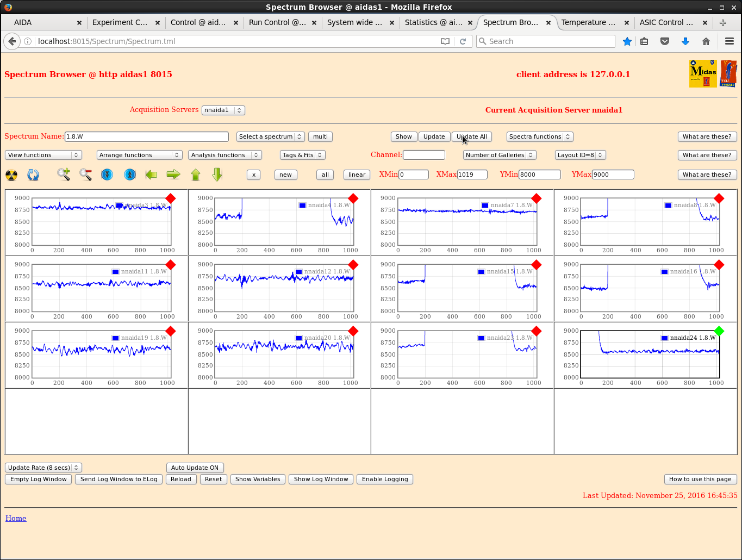Click the zoom out magnifier icon

85,175
